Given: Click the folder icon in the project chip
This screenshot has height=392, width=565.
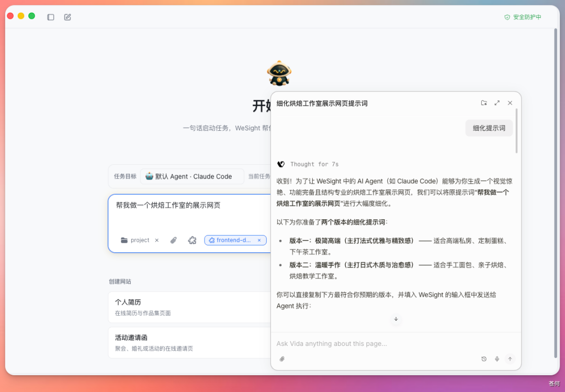Looking at the screenshot, I should (x=124, y=240).
